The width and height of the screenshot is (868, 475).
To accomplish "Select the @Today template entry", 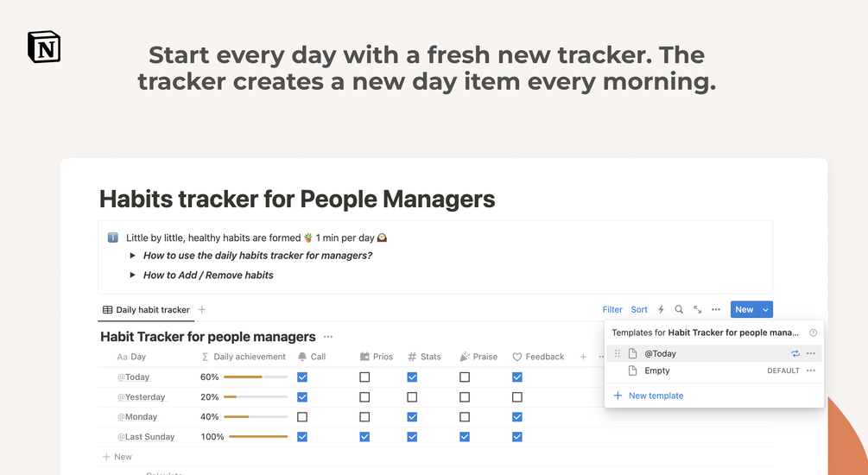I will (661, 353).
